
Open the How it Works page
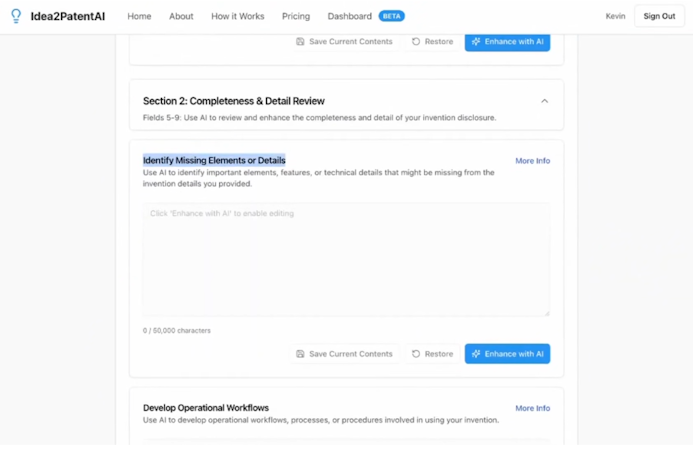click(x=238, y=16)
